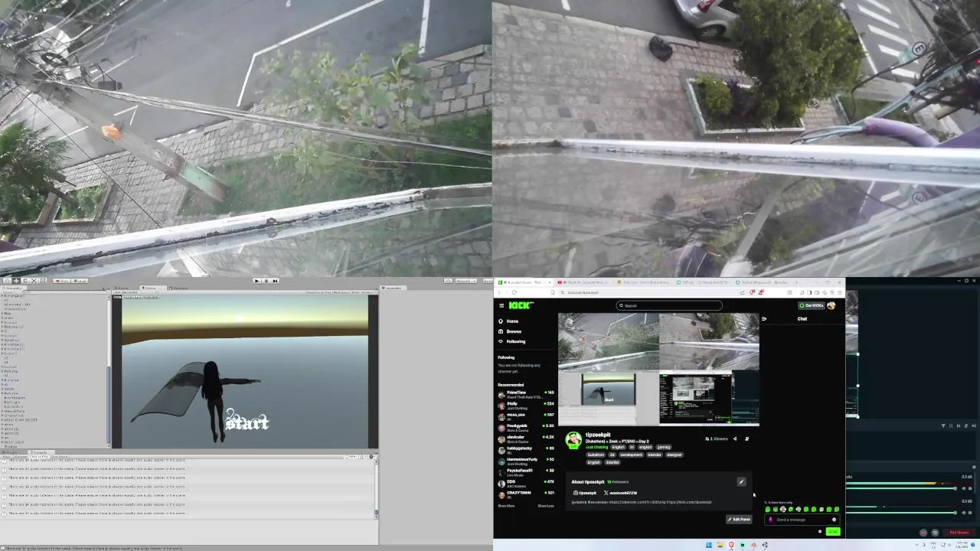This screenshot has width=980, height=551.
Task: Open the tipzeekpit Instagram link
Action: point(585,493)
